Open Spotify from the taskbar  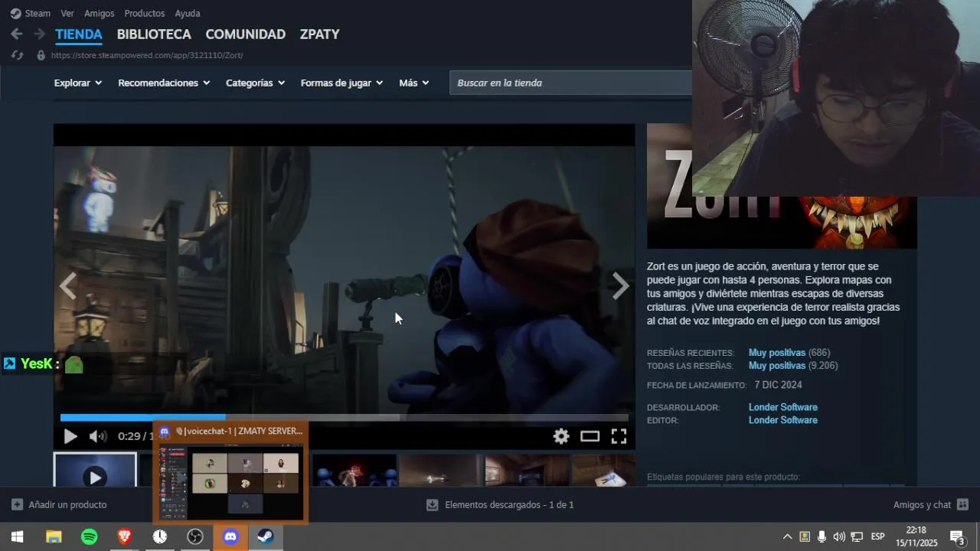(x=89, y=536)
